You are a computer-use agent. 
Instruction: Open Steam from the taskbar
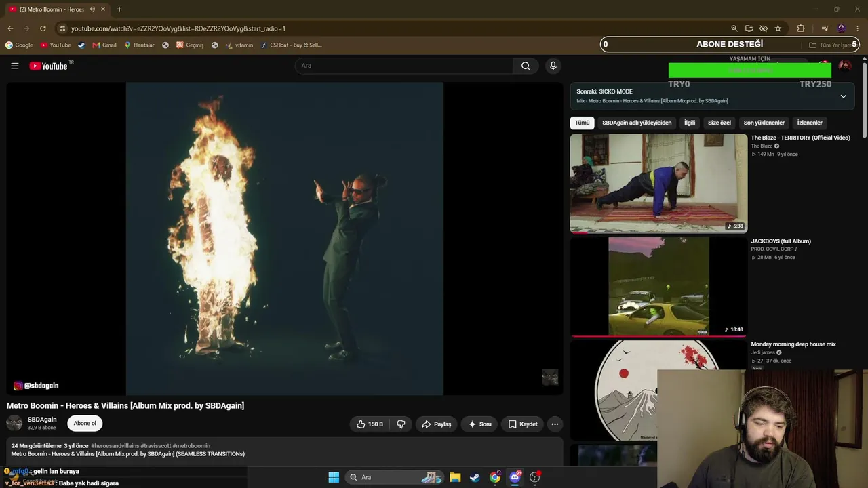[x=475, y=477]
